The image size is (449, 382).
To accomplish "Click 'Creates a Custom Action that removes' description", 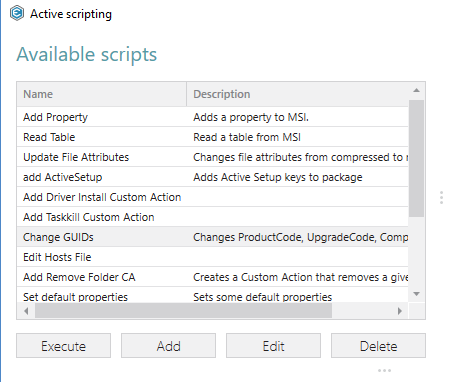I will (x=300, y=277).
